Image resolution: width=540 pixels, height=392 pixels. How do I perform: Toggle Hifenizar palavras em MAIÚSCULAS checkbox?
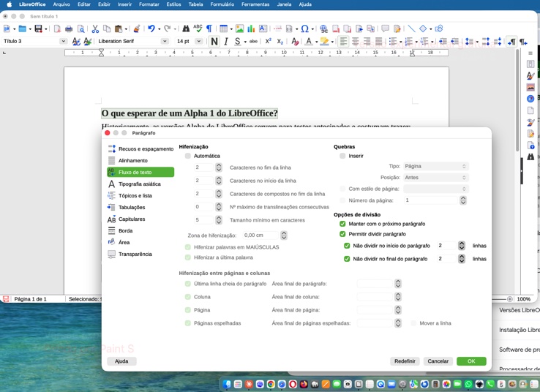(188, 247)
